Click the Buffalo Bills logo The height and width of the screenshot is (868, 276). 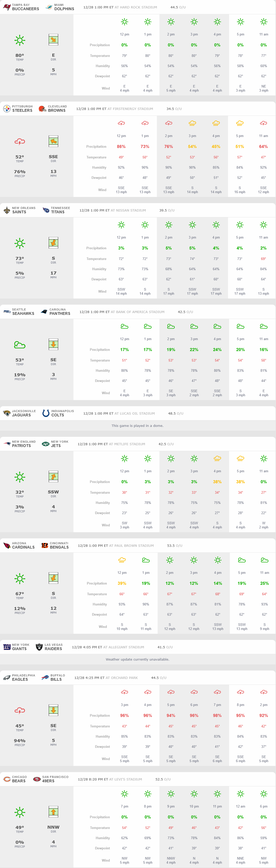coord(45,678)
